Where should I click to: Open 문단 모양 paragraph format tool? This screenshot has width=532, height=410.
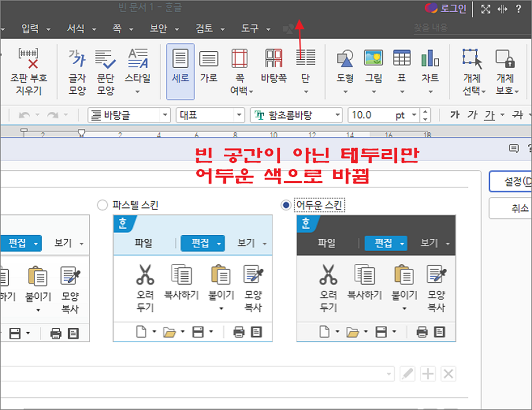[x=106, y=72]
